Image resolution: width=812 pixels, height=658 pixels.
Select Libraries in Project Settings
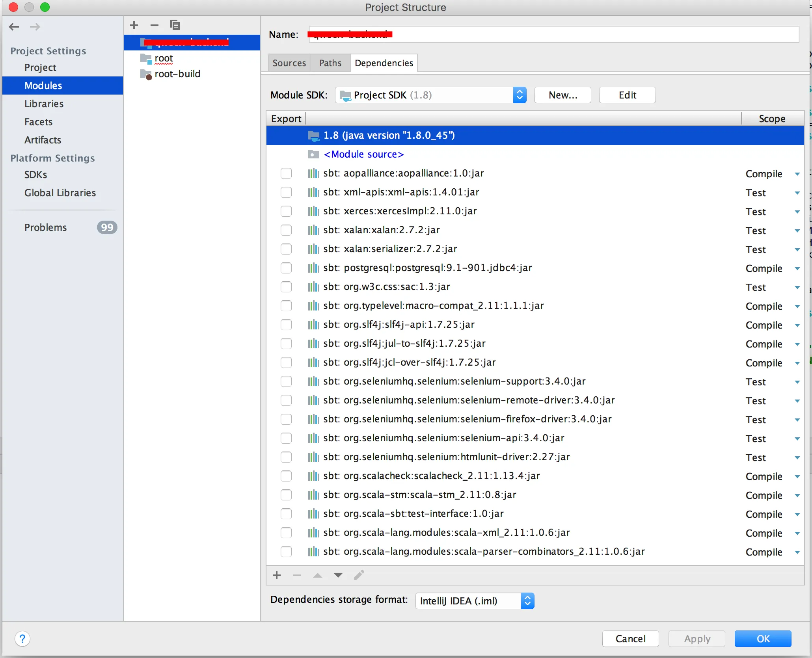pos(44,104)
